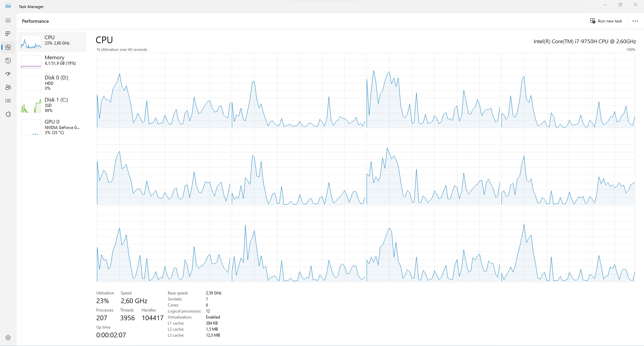Select the CPU performance entry

pos(52,42)
